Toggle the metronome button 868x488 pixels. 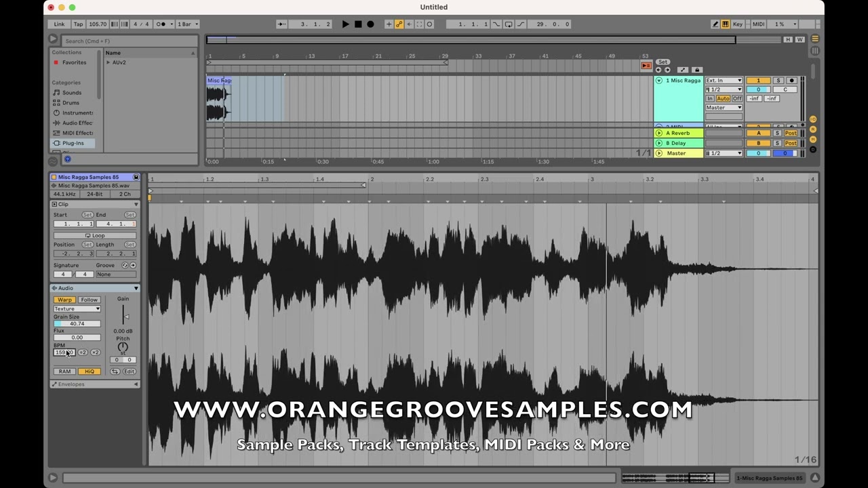tap(161, 24)
